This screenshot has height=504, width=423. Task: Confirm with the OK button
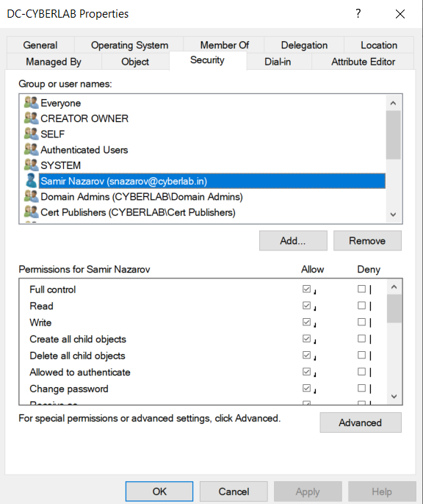point(159,492)
